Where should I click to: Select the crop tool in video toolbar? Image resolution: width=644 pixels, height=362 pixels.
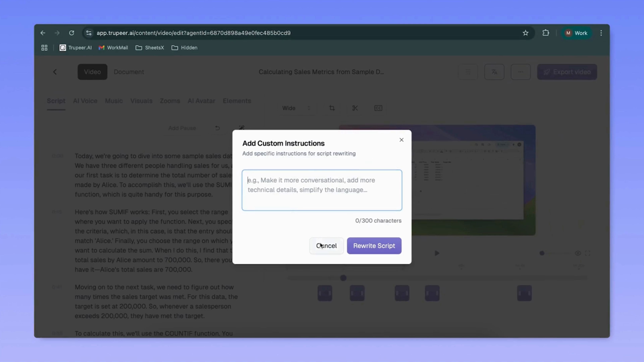332,108
